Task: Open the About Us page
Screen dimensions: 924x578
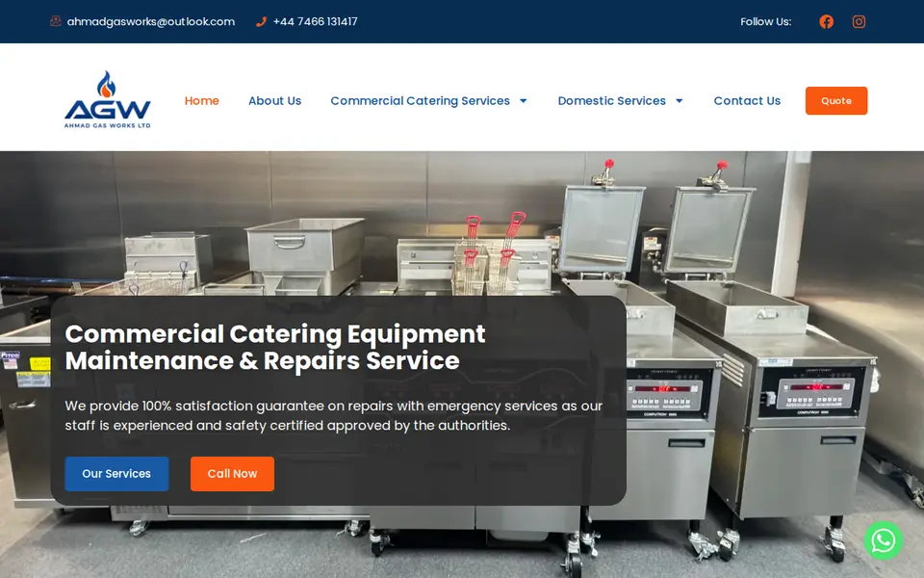Action: pos(274,101)
